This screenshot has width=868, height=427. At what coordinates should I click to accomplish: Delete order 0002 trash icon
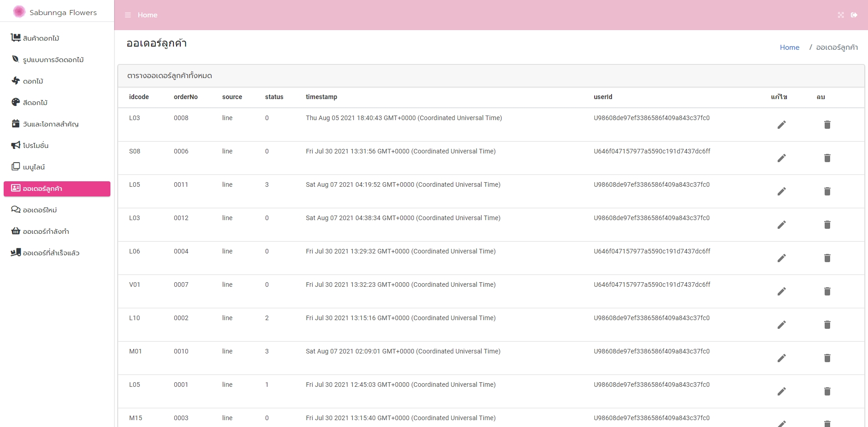click(x=827, y=325)
